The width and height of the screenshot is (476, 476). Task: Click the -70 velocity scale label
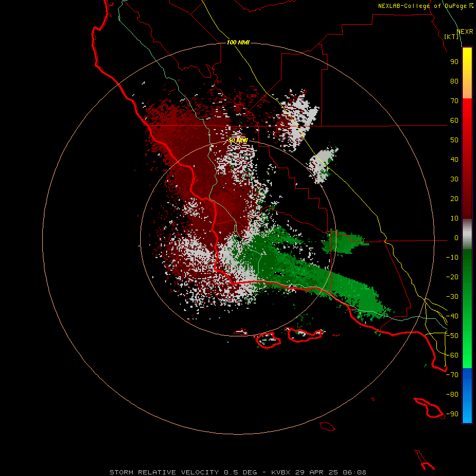452,375
